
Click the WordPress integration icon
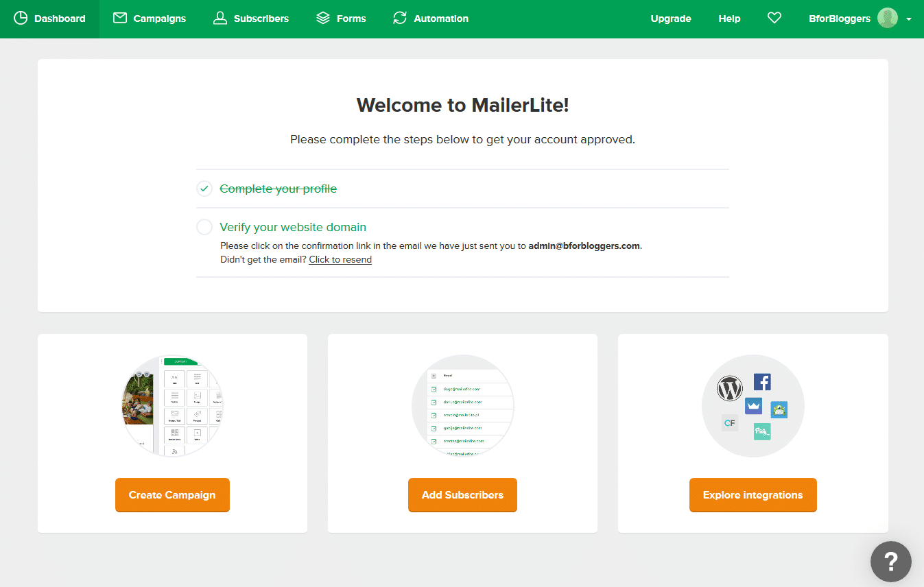730,389
